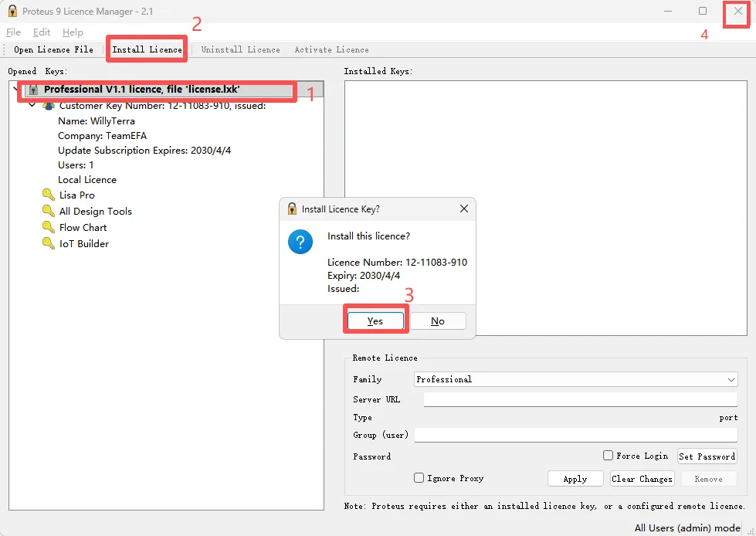Maximize the Licence Manager window
756x536 pixels.
[703, 11]
